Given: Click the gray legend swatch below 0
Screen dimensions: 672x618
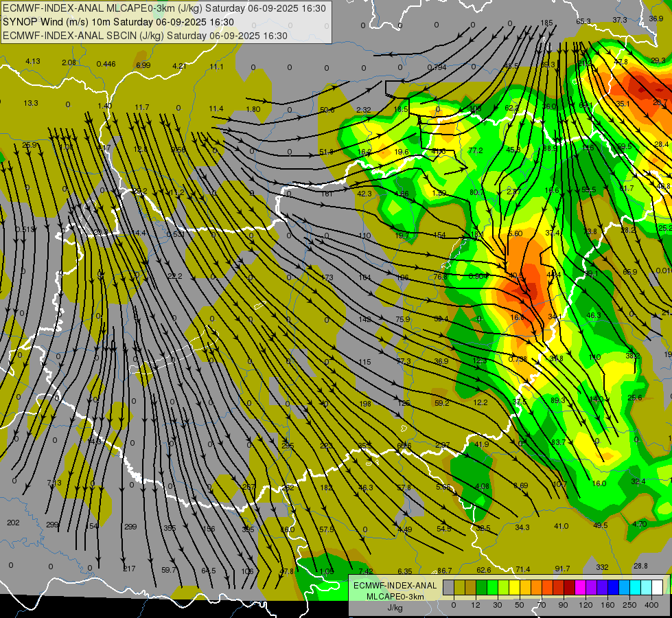Looking at the screenshot, I should point(448,587).
